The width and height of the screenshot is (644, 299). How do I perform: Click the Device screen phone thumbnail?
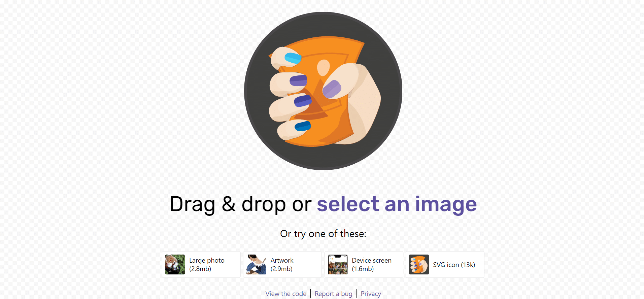click(x=338, y=264)
